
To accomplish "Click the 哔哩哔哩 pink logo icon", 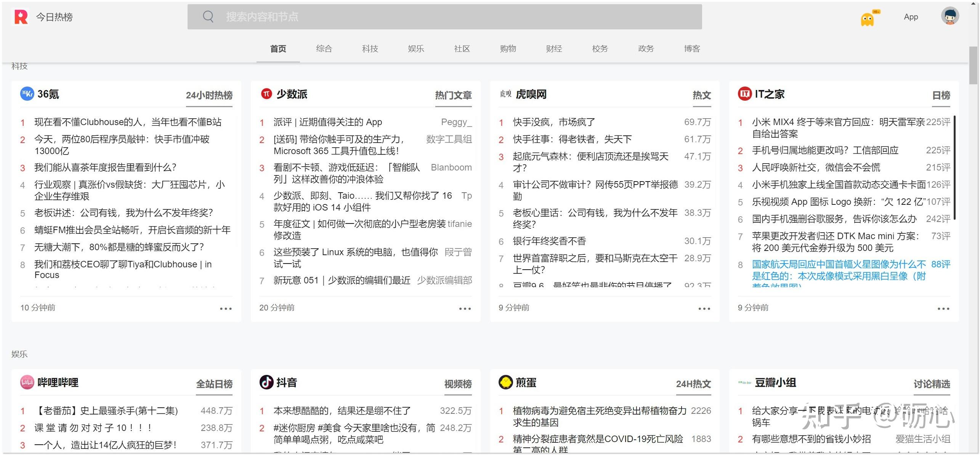I will click(27, 382).
